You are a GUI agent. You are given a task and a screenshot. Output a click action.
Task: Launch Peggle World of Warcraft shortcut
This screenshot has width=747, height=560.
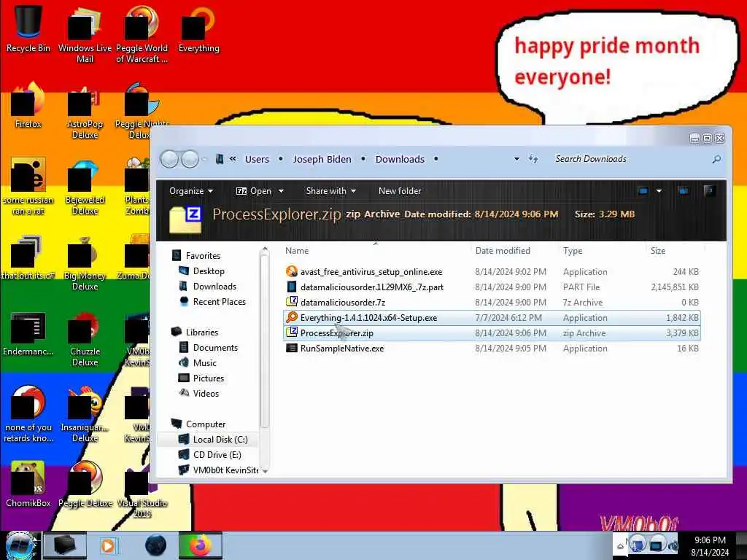(x=142, y=34)
